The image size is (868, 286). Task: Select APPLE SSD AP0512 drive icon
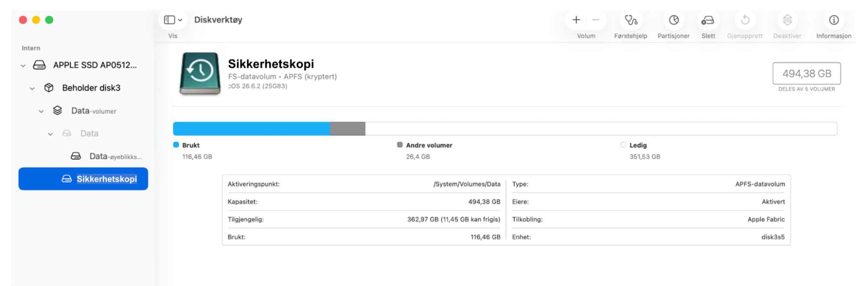(x=40, y=65)
